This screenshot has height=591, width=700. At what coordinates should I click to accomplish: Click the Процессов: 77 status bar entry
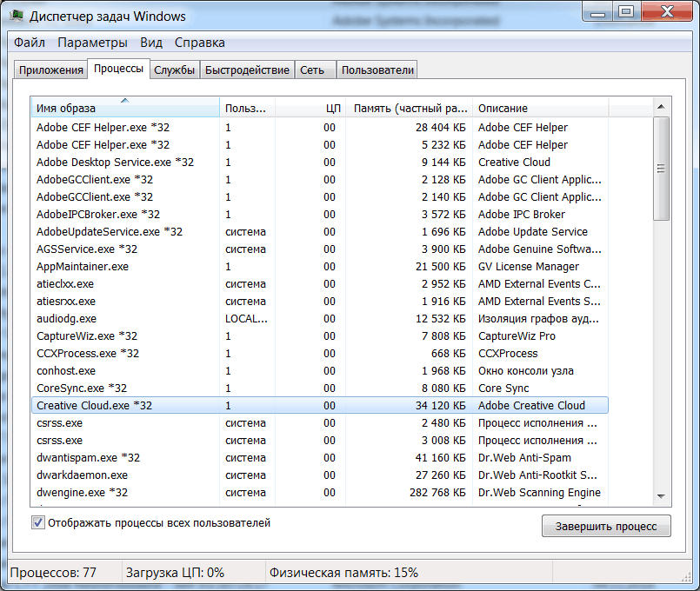pyautogui.click(x=53, y=572)
